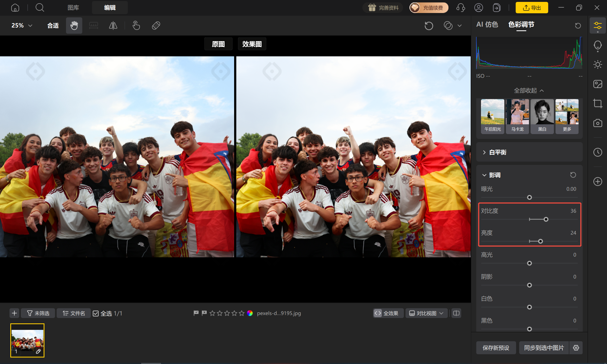Click the 导出 export button
The image size is (607, 364).
point(532,8)
